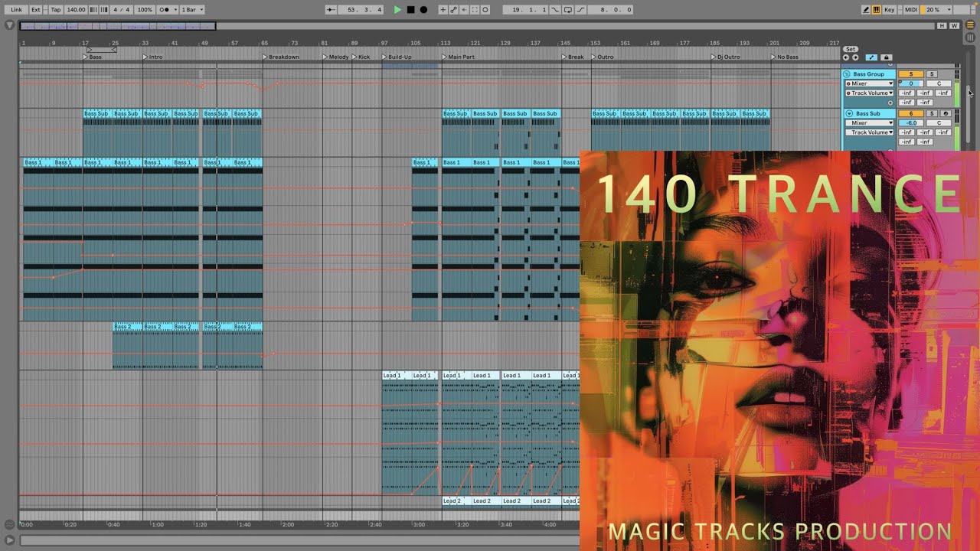The image size is (980, 551).
Task: Toggle the Punch-Out switch icon
Action: tap(581, 10)
